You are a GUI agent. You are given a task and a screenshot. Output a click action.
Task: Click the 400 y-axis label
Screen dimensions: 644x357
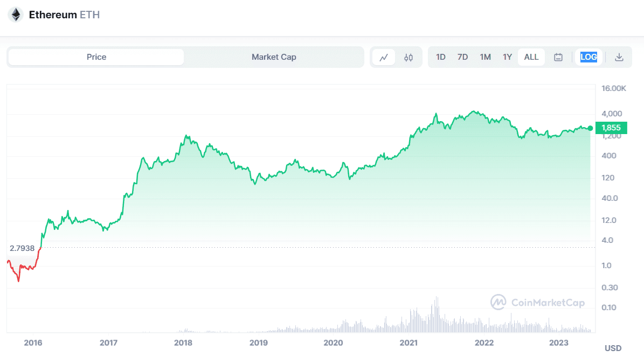pos(608,156)
